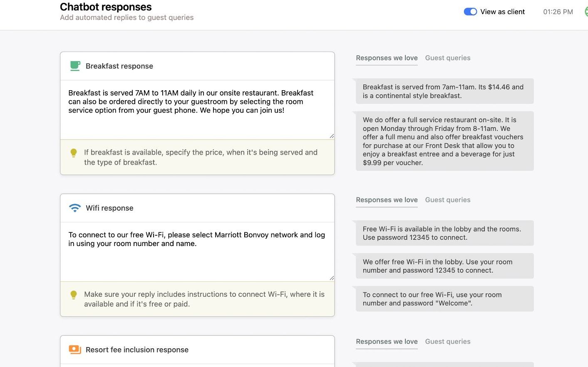
Task: Grab the Breakfast text area resize handle
Action: (x=332, y=136)
